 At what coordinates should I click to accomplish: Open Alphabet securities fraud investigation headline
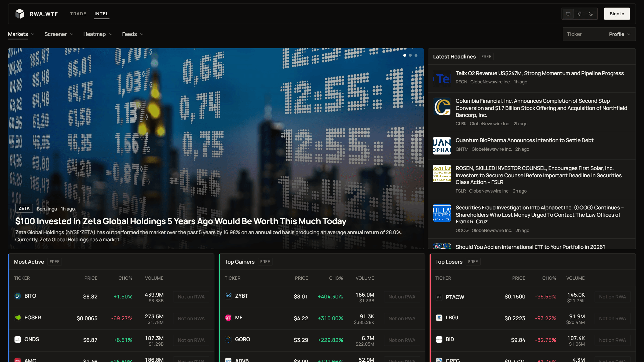tap(540, 215)
